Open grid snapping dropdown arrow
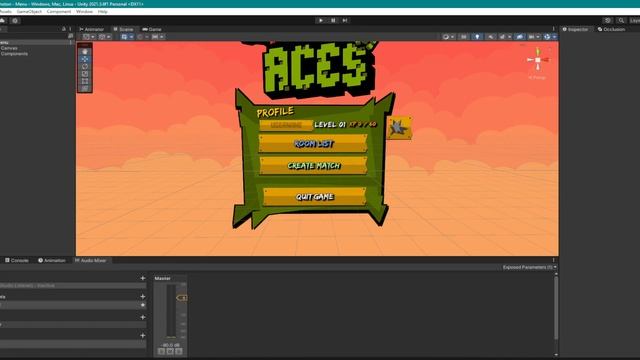Screen dimensions: 640x360 [131, 37]
